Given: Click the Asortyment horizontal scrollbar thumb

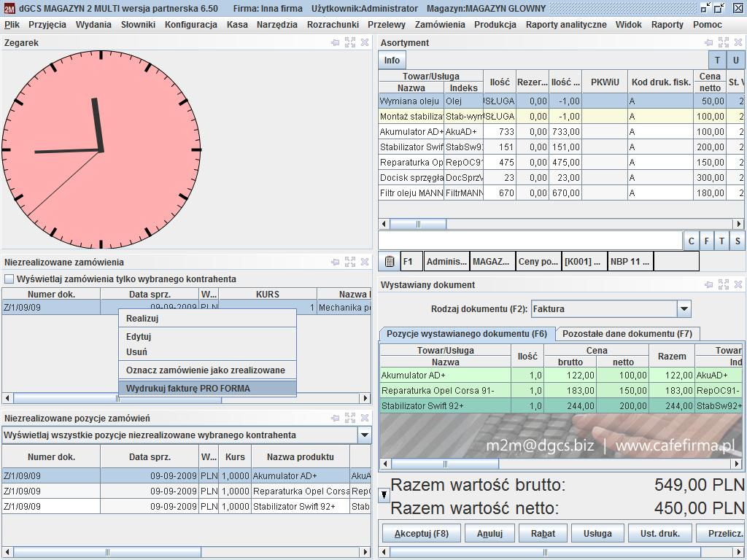Looking at the screenshot, I should tap(418, 224).
